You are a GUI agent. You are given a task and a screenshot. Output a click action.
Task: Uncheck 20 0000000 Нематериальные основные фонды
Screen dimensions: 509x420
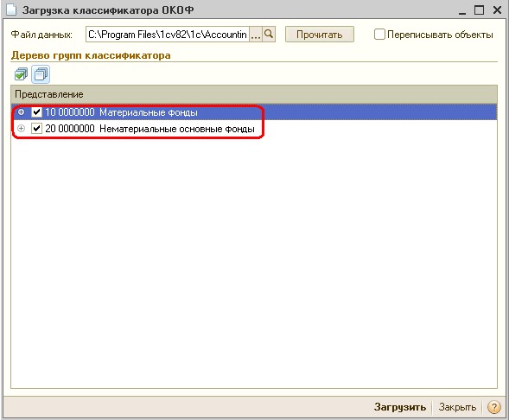point(36,129)
